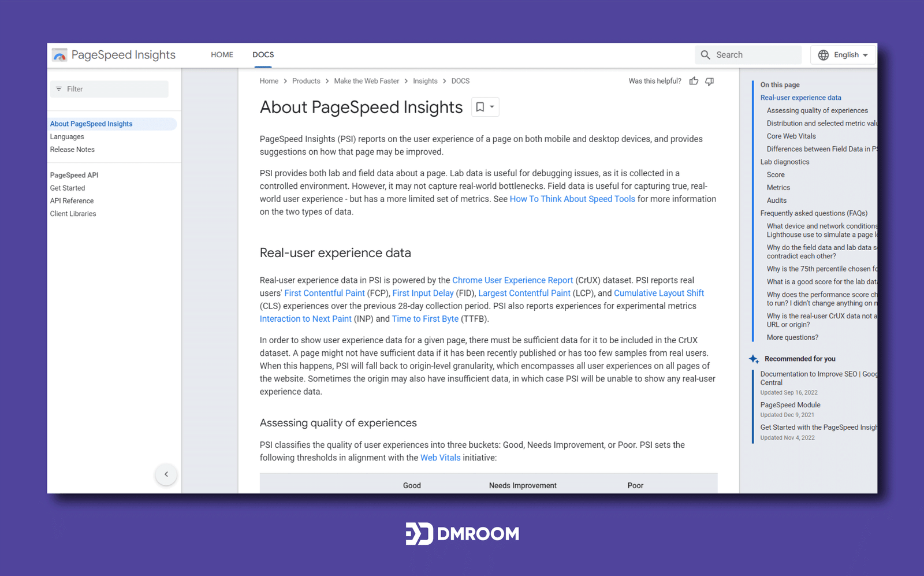The height and width of the screenshot is (576, 924).
Task: Jump to Differences between Field Data section
Action: coord(822,149)
